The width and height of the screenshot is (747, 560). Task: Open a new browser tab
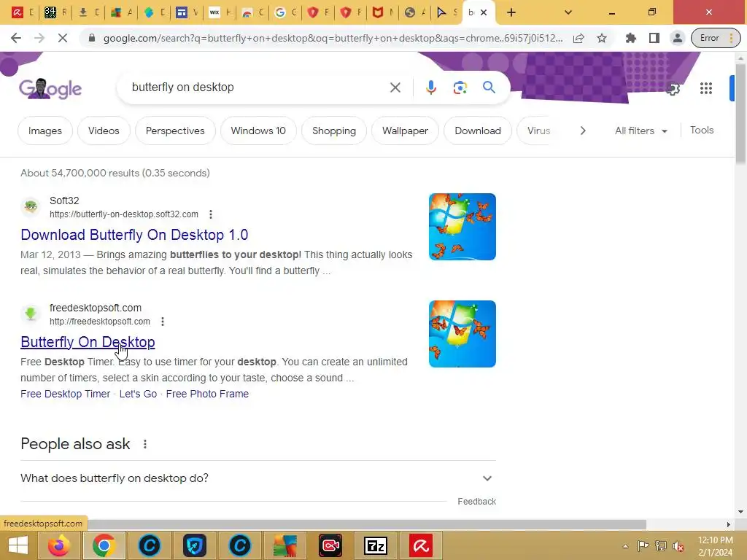[x=511, y=12]
